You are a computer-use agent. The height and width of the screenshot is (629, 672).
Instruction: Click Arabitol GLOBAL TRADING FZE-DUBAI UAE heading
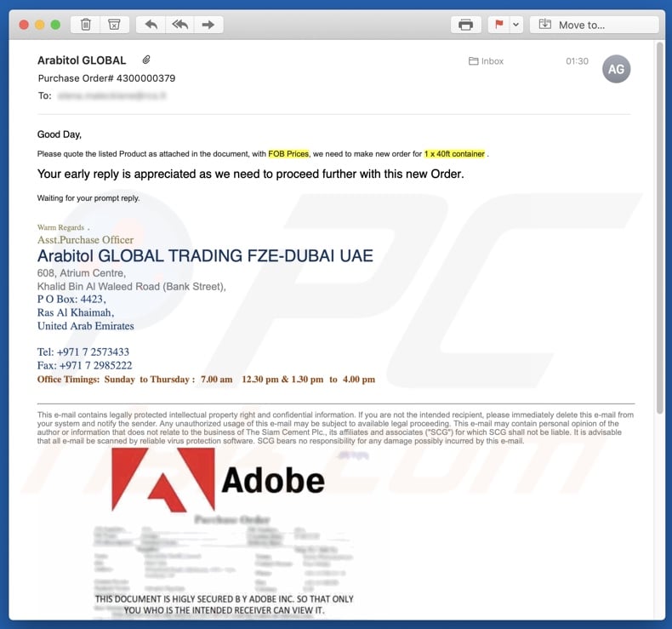205,255
